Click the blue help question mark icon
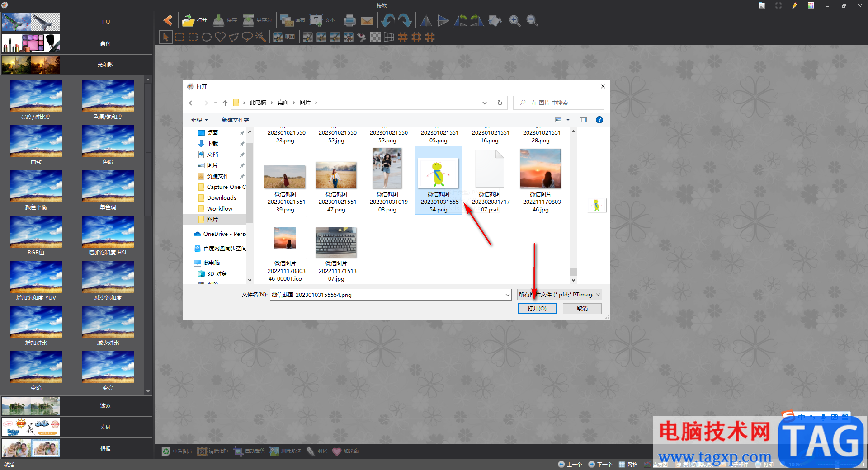Image resolution: width=868 pixels, height=470 pixels. 599,120
